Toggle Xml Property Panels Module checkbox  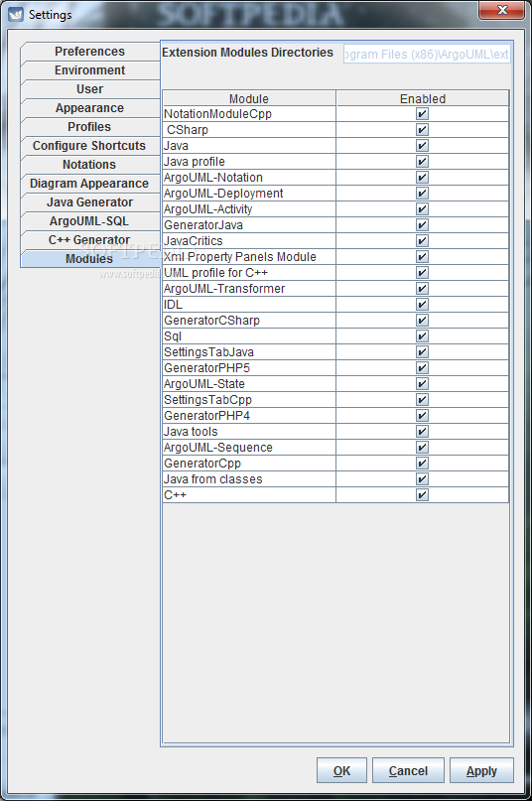point(422,256)
